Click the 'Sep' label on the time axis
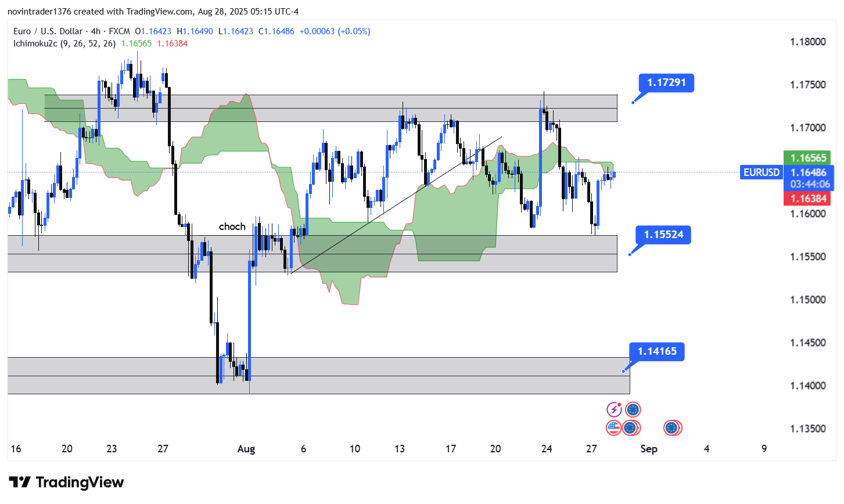Screen dimensions: 844x504 [x=648, y=449]
